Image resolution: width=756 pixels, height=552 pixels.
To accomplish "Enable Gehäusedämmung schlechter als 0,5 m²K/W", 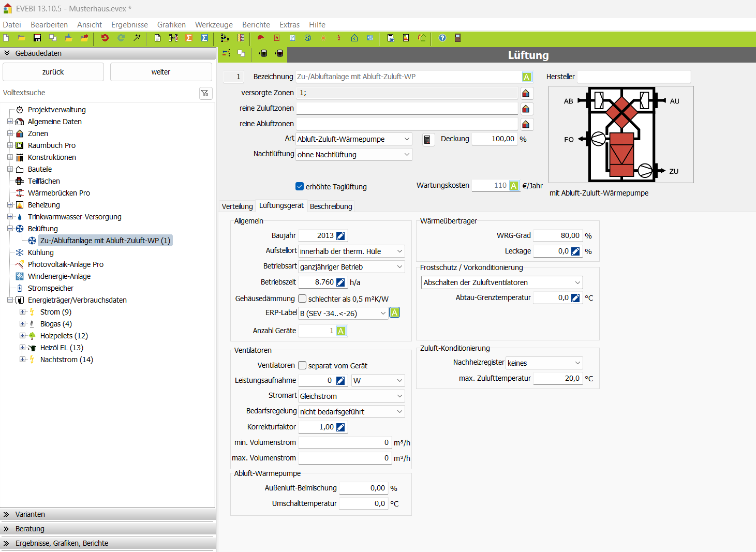I will (302, 299).
